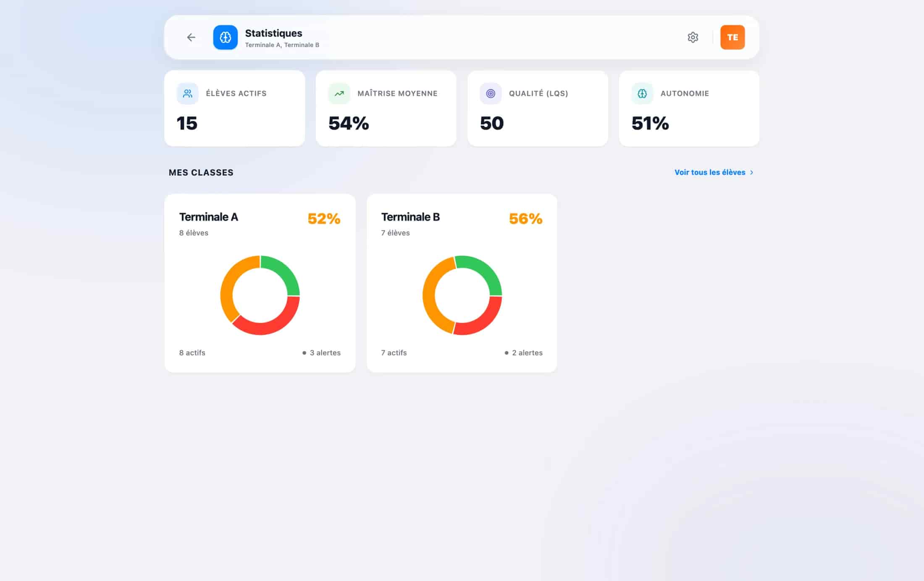Click the 52% score of Terminale A
The image size is (924, 581).
tap(324, 218)
